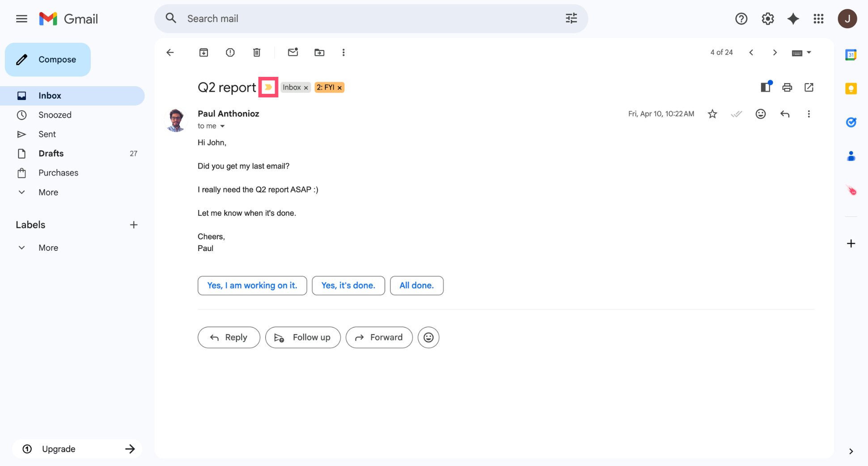Viewport: 868px width, 466px height.
Task: Open email in a new window
Action: (x=809, y=87)
